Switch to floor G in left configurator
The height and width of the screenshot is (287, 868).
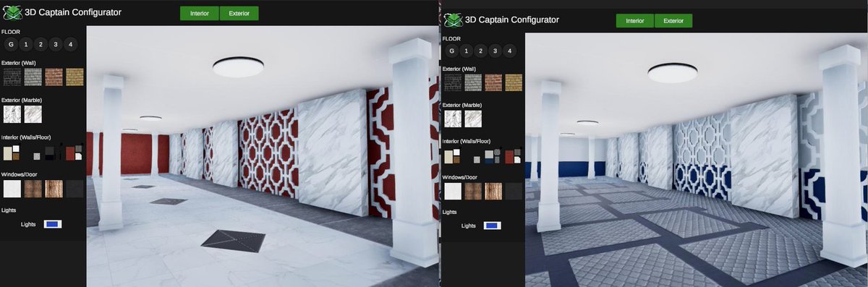click(x=11, y=45)
